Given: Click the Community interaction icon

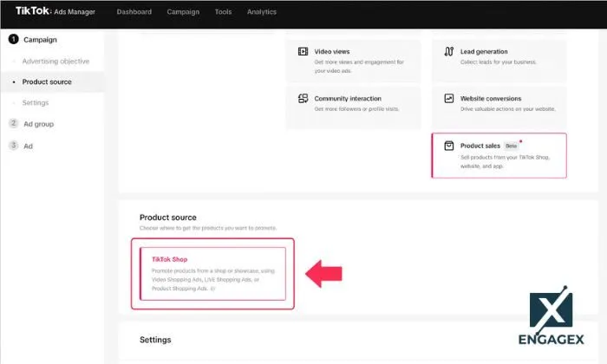Looking at the screenshot, I should pyautogui.click(x=303, y=99).
